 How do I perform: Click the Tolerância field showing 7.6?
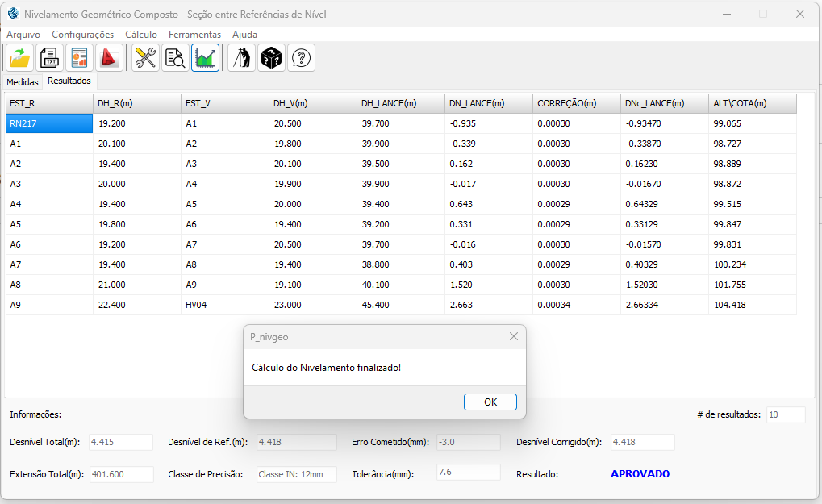469,472
